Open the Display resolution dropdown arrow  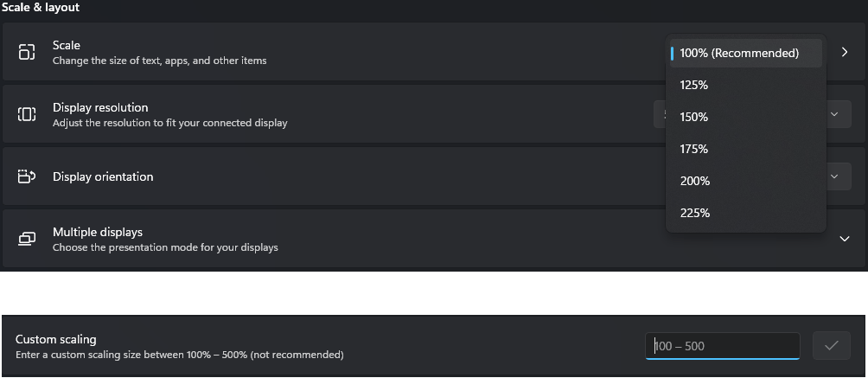pyautogui.click(x=834, y=114)
